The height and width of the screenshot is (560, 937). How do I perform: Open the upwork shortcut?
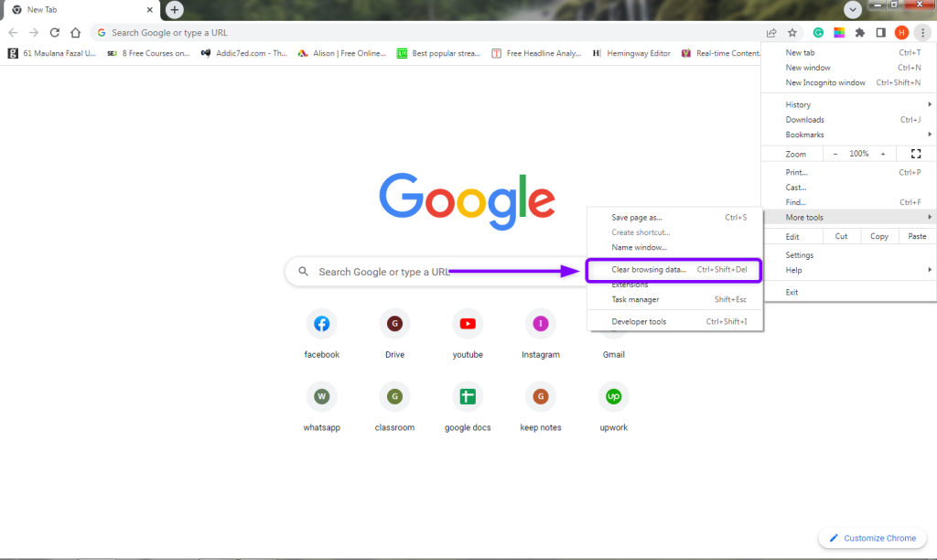(x=613, y=408)
